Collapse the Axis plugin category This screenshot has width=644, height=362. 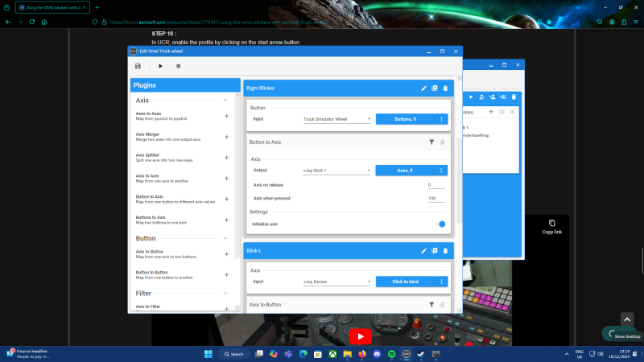click(x=225, y=100)
